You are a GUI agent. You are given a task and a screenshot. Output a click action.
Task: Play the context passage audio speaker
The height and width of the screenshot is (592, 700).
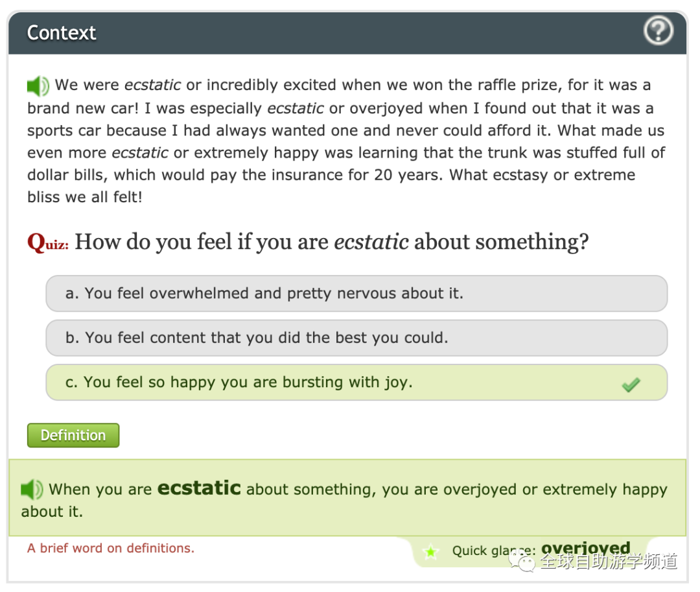(38, 86)
